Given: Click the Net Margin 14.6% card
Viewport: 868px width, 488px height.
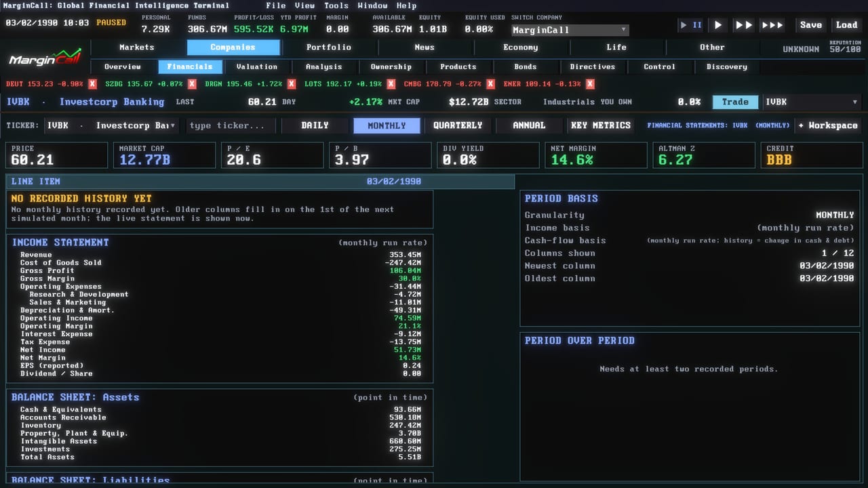Looking at the screenshot, I should [x=596, y=155].
